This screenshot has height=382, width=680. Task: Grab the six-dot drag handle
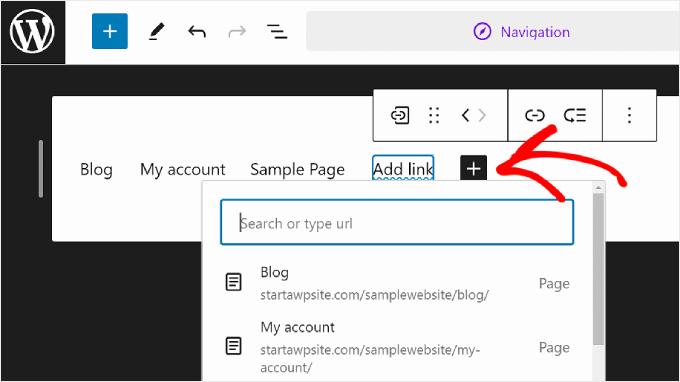point(434,115)
